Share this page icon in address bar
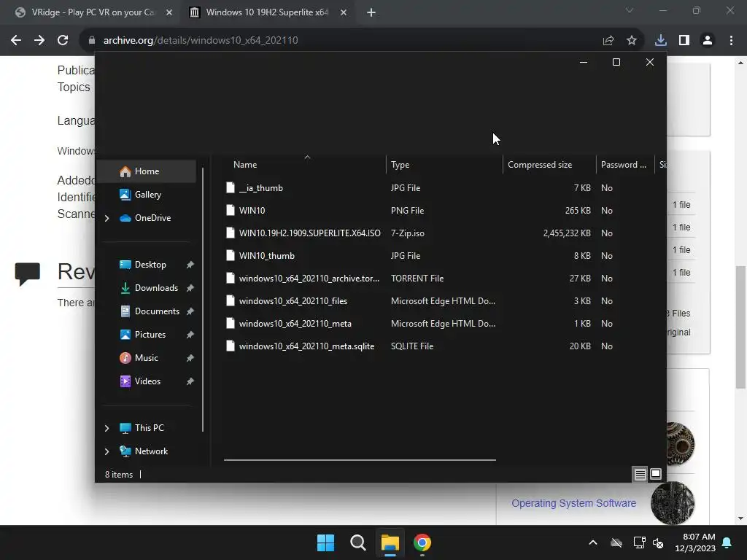The height and width of the screenshot is (560, 747). click(x=608, y=41)
